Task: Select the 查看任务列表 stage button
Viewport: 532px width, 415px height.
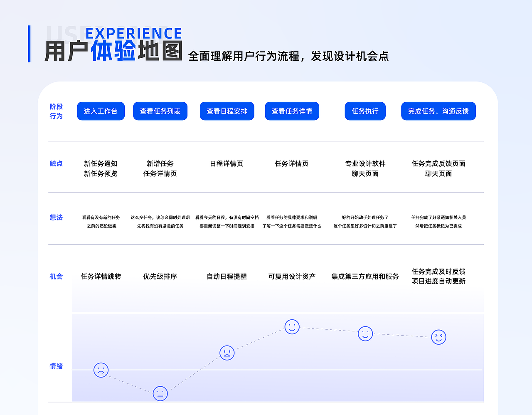Action: (x=160, y=111)
